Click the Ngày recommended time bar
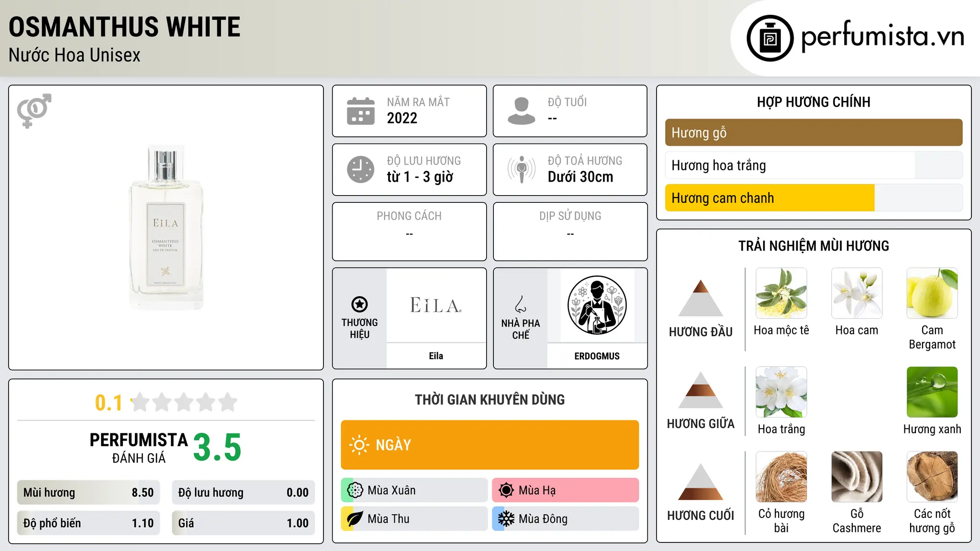 pos(490,445)
